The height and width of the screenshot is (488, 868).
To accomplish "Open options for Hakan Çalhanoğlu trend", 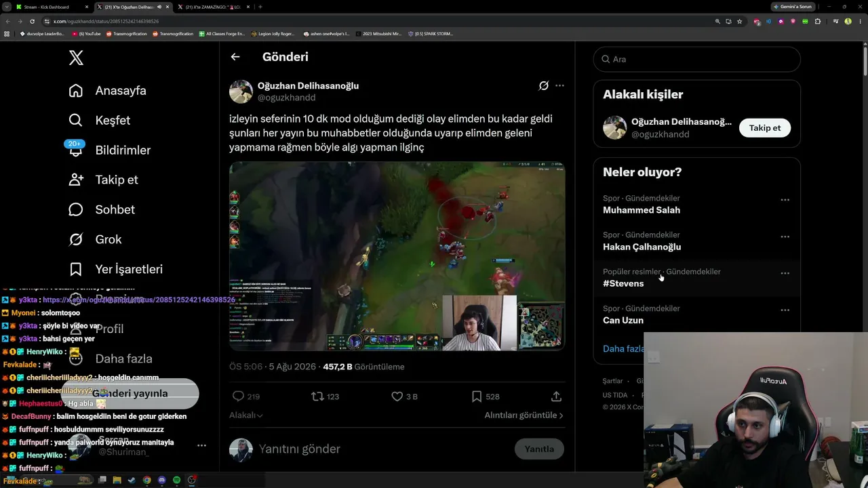I will pyautogui.click(x=785, y=237).
